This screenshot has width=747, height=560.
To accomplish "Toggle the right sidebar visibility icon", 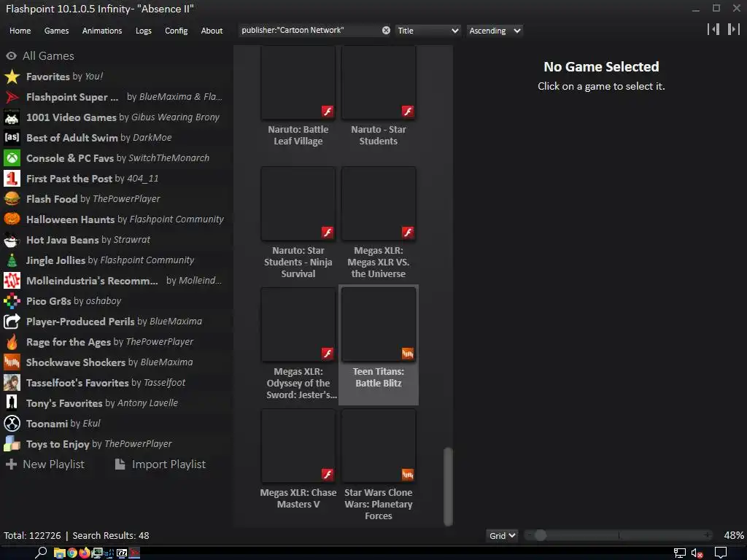I will (x=734, y=29).
